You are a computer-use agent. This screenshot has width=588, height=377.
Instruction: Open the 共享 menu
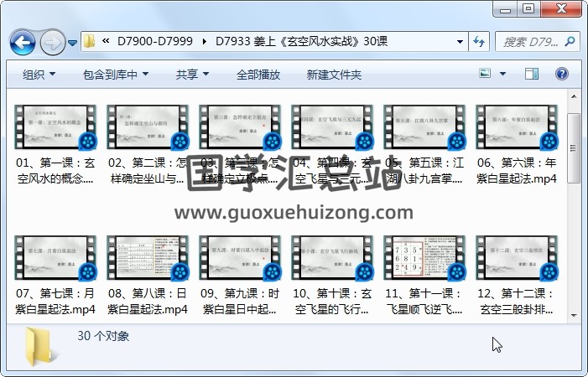tap(192, 74)
